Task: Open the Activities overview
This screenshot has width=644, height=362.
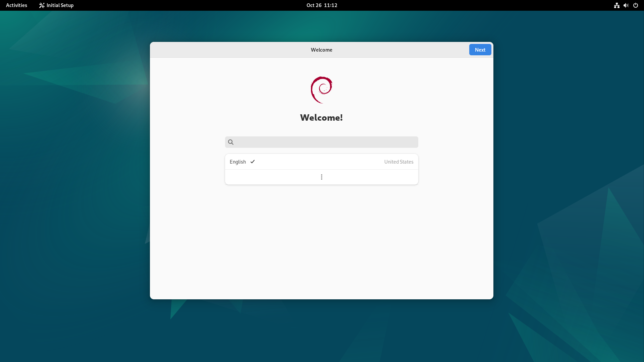Action: [16, 5]
